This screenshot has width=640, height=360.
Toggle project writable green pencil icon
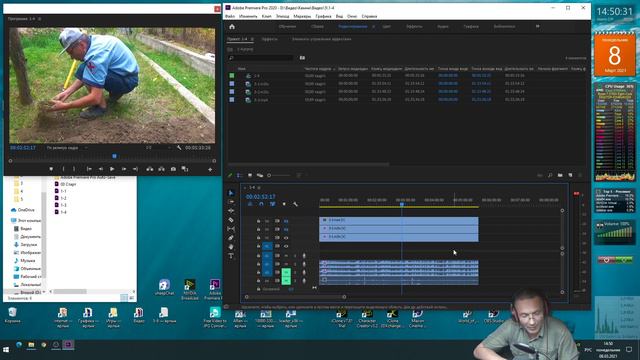click(x=230, y=175)
